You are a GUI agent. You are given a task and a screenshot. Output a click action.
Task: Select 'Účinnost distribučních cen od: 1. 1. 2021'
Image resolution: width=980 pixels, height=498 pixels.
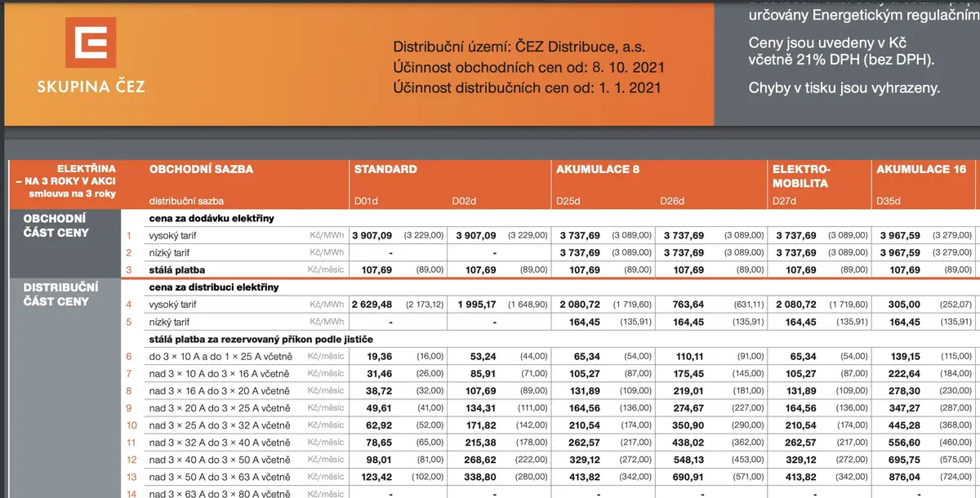point(527,87)
